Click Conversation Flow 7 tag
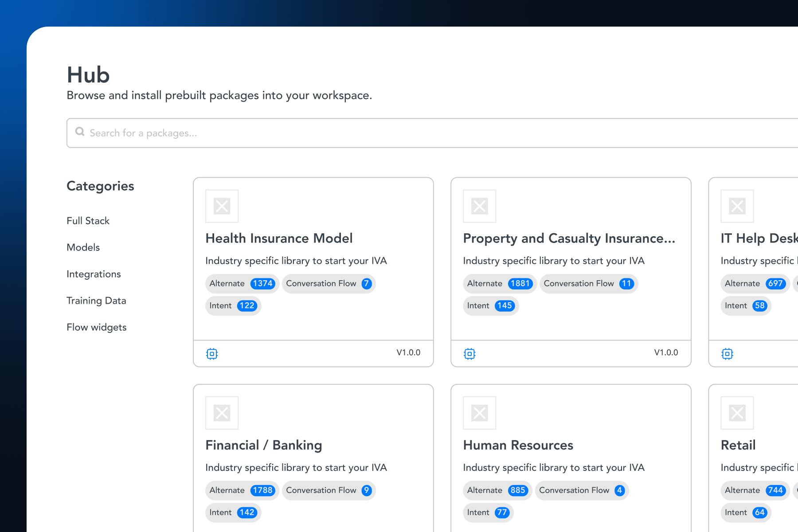 (x=329, y=284)
